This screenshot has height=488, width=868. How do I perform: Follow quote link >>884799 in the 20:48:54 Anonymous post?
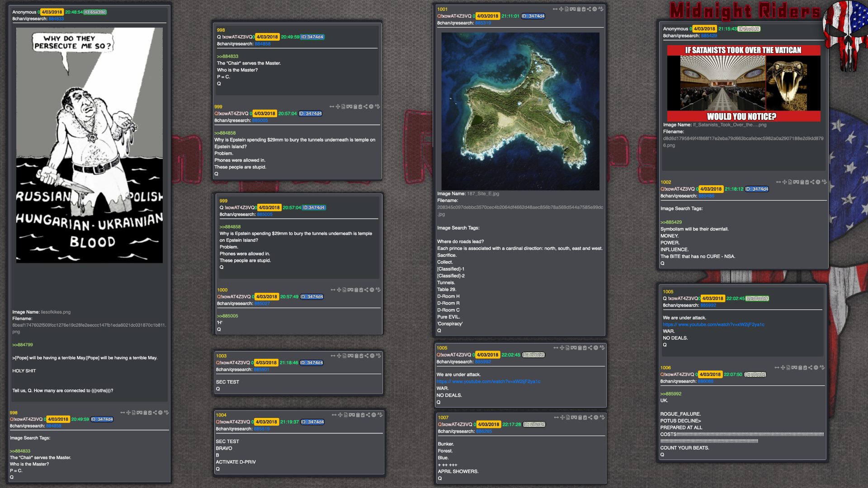click(23, 345)
